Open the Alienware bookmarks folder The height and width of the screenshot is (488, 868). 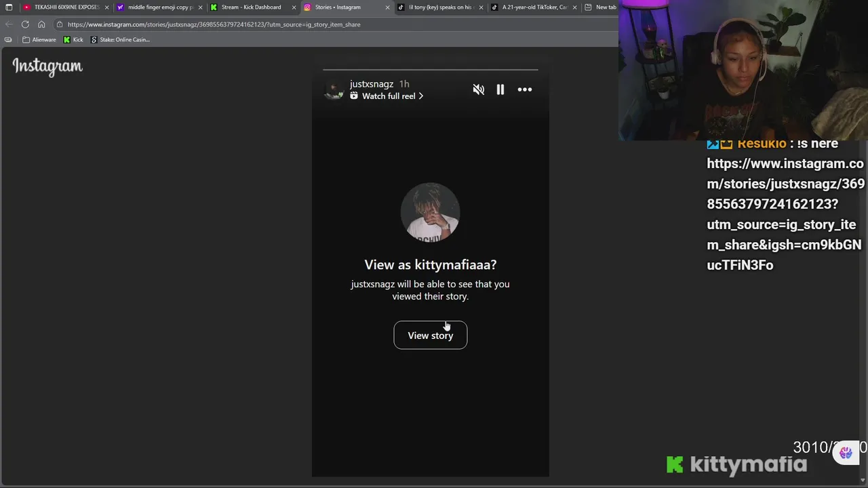[39, 39]
